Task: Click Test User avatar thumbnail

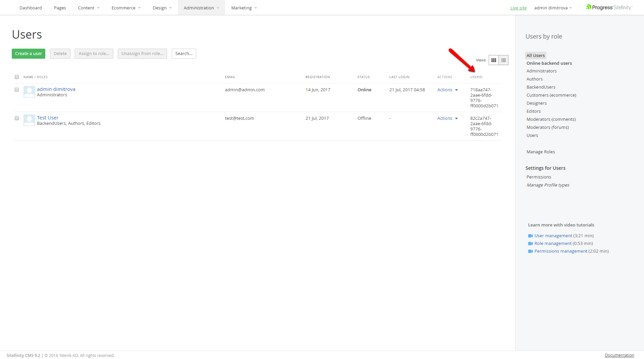Action: (x=29, y=120)
